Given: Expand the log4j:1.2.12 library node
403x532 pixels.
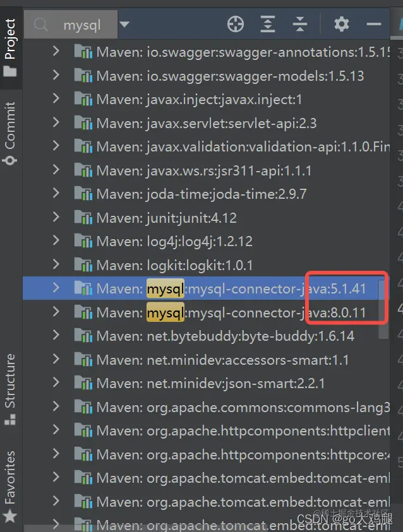Looking at the screenshot, I should coord(56,241).
